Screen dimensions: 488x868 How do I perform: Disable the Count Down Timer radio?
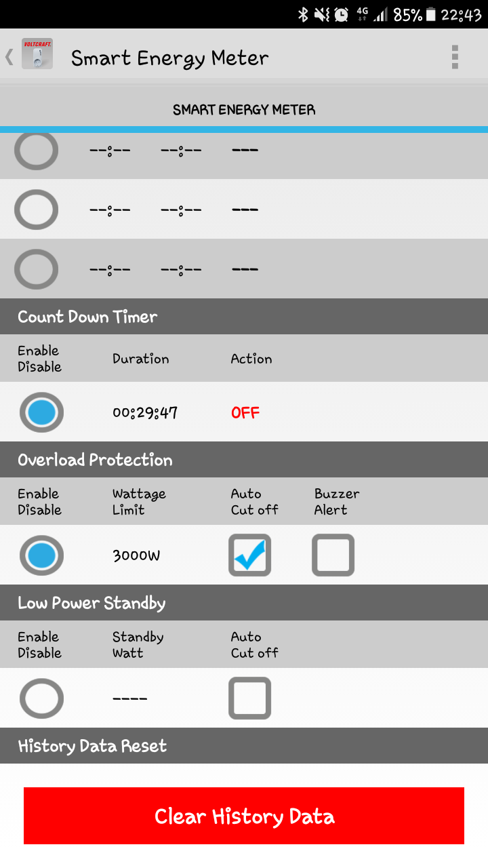41,412
